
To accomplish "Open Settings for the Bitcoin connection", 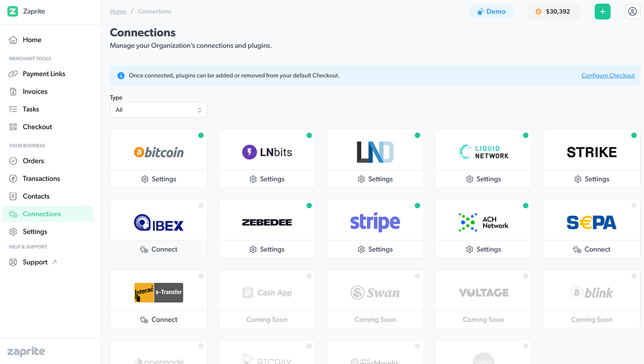I will tap(158, 179).
